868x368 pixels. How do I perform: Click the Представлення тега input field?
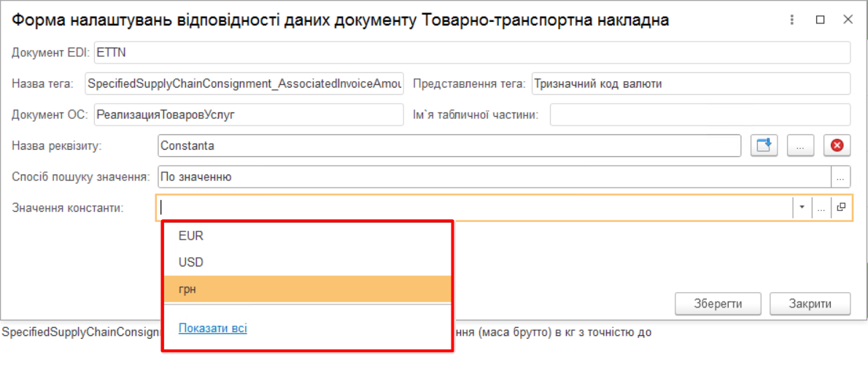[x=690, y=84]
